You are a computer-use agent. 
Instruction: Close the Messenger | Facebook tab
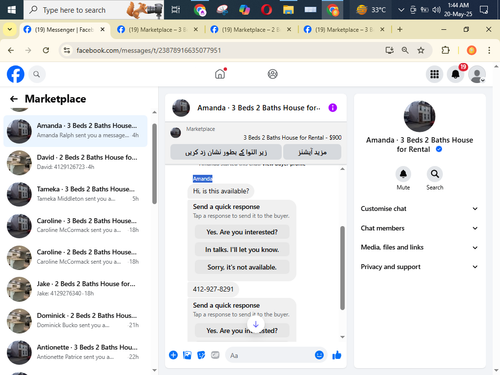(x=103, y=30)
